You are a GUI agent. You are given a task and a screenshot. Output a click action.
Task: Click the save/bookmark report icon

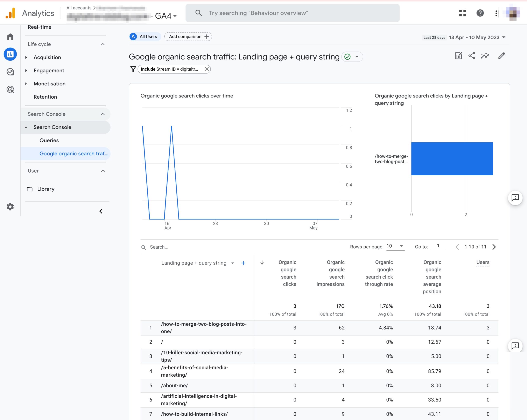point(458,56)
